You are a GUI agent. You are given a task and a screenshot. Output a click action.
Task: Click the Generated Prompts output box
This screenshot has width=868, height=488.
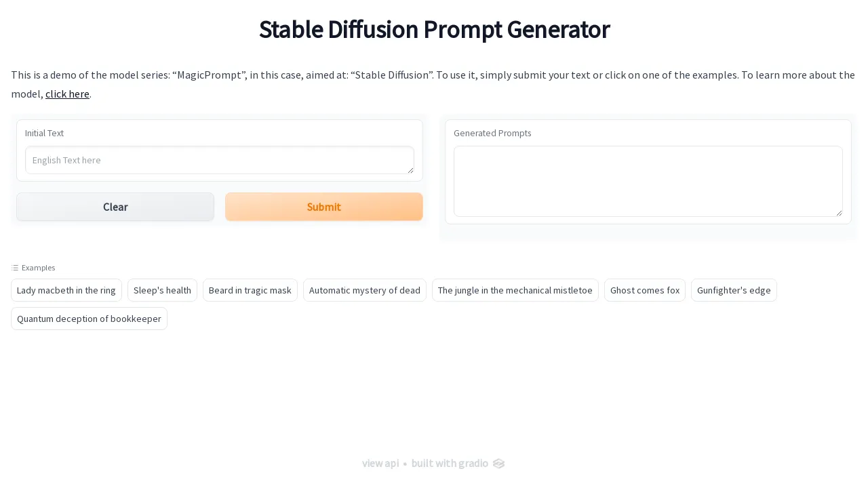[x=648, y=181]
